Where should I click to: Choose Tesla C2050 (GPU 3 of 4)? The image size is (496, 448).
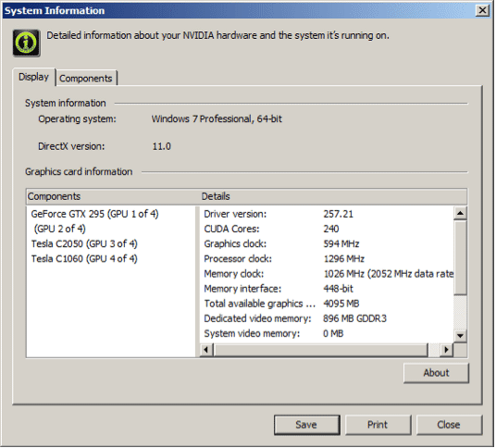[x=84, y=244]
